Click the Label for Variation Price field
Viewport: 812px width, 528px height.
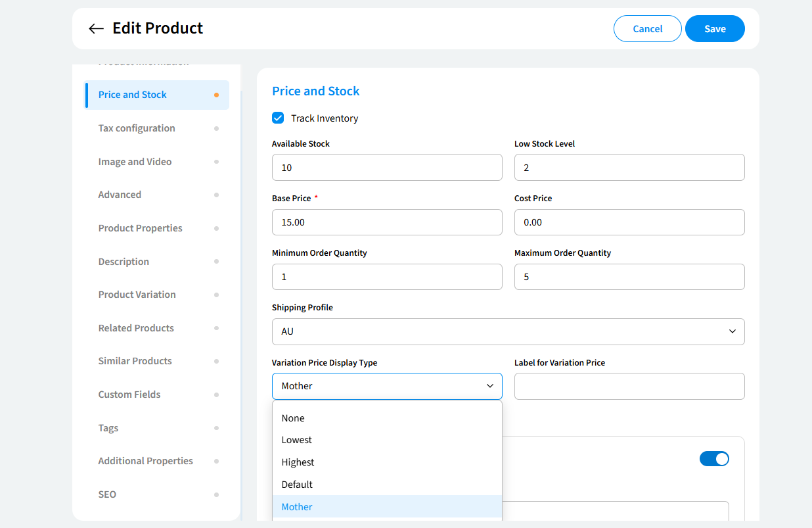pyautogui.click(x=629, y=386)
